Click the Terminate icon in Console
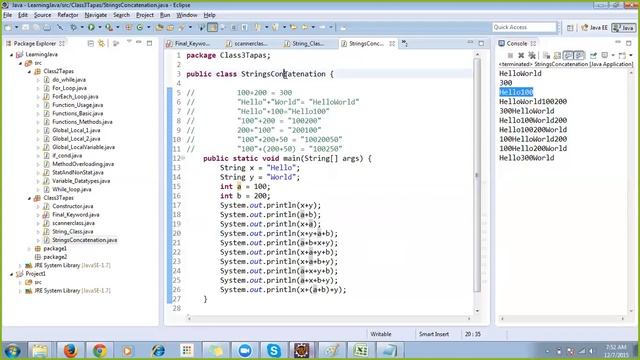Screen dimensions: 640x360 tap(510, 55)
